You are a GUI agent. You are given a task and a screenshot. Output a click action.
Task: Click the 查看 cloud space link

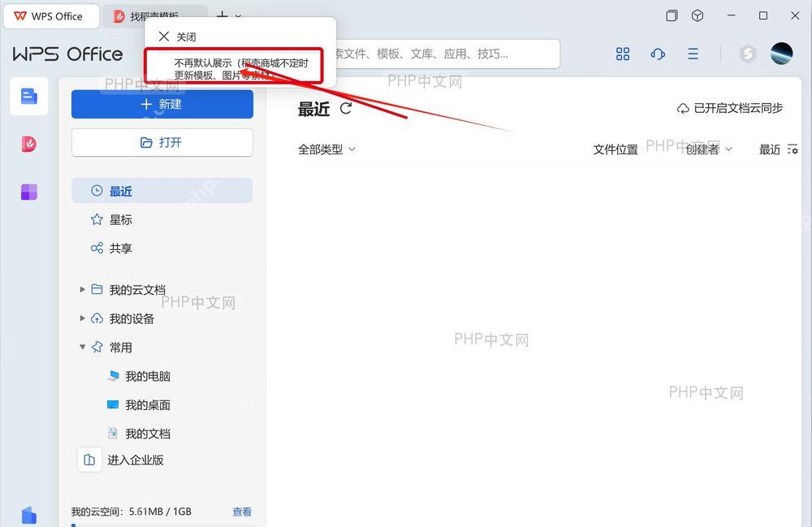[x=242, y=512]
